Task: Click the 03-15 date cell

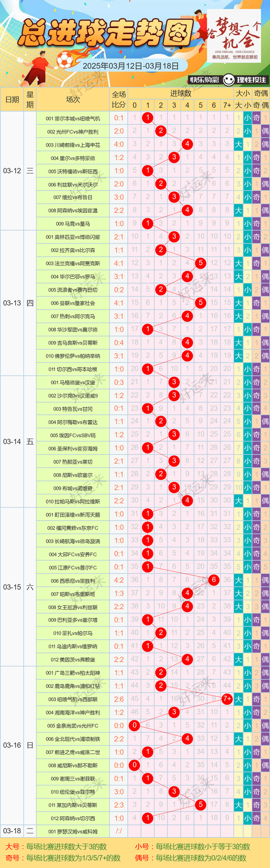Action: click(12, 587)
